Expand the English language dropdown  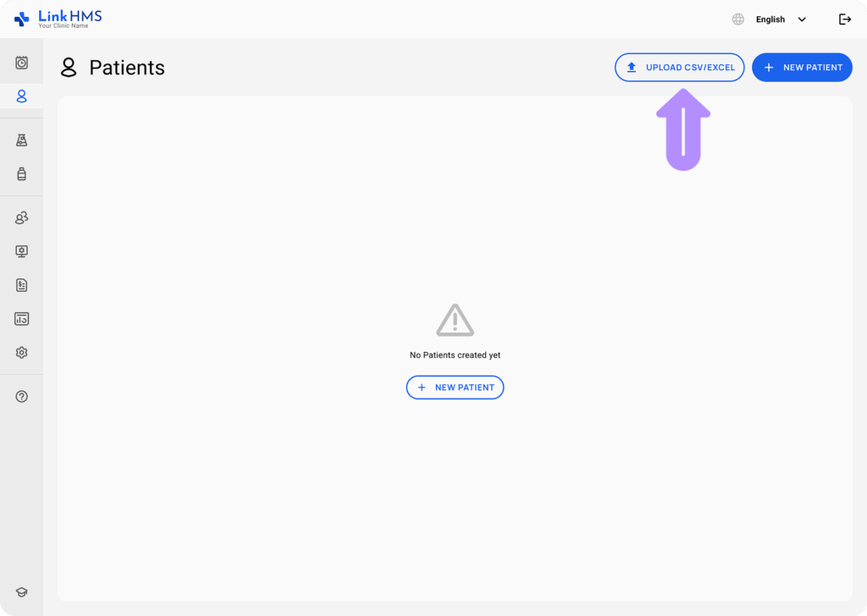(770, 19)
